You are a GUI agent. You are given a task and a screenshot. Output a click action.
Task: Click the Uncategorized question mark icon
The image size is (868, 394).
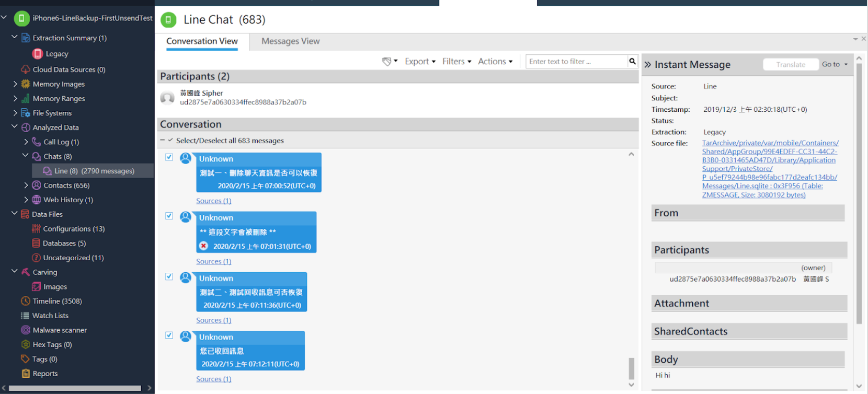[36, 258]
